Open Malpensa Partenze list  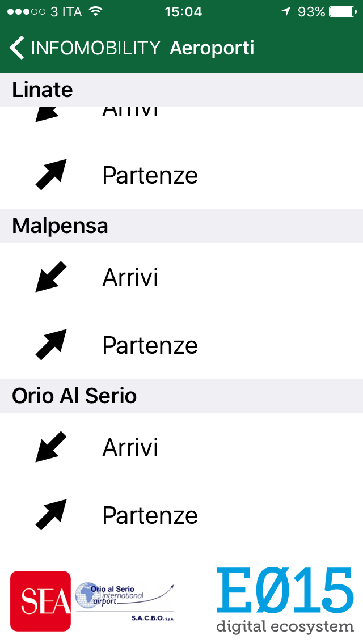[x=150, y=345]
